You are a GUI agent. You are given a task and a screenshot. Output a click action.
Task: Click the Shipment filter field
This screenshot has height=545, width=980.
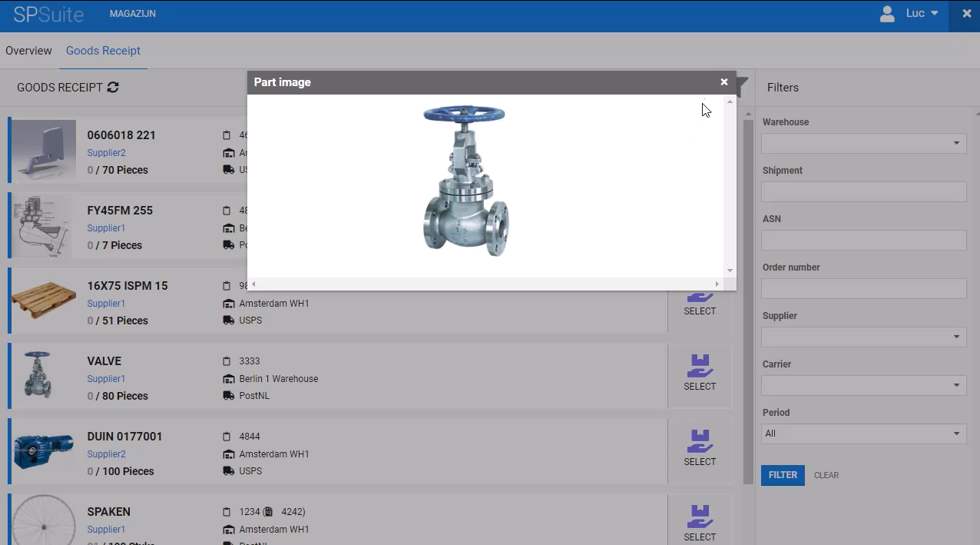coord(863,191)
